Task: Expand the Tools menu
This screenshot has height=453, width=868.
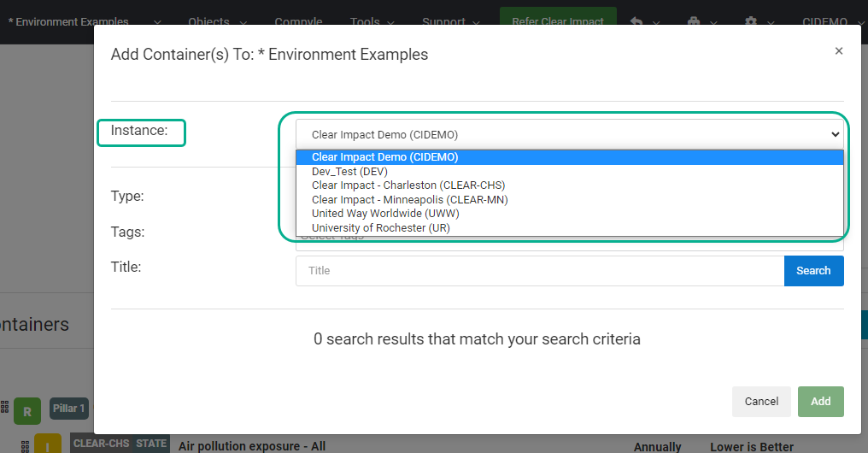Action: tap(372, 22)
